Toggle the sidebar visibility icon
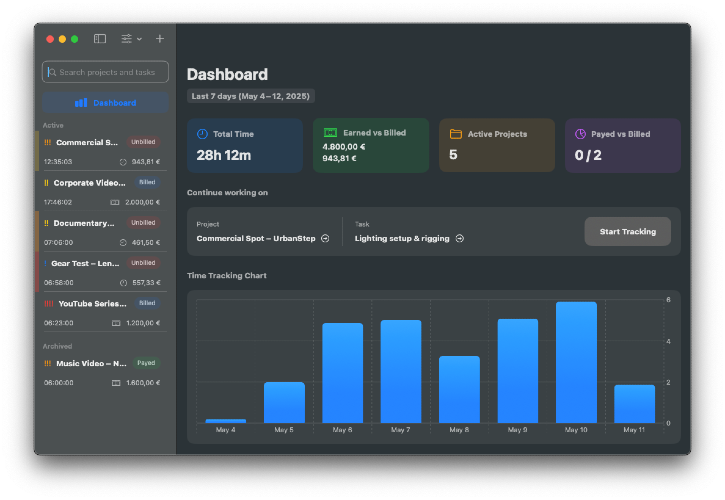The height and width of the screenshot is (500, 725). (100, 39)
